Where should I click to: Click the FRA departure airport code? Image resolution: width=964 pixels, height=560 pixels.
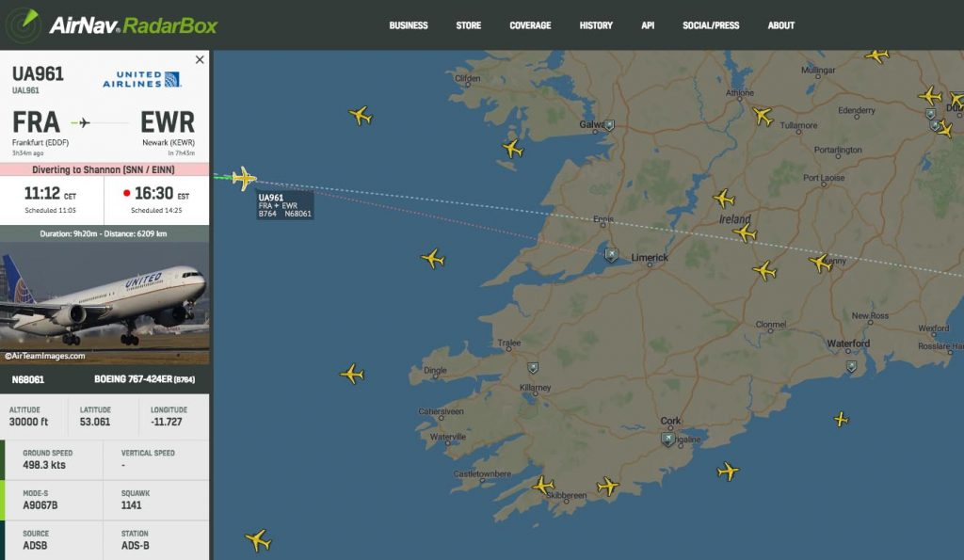[37, 122]
